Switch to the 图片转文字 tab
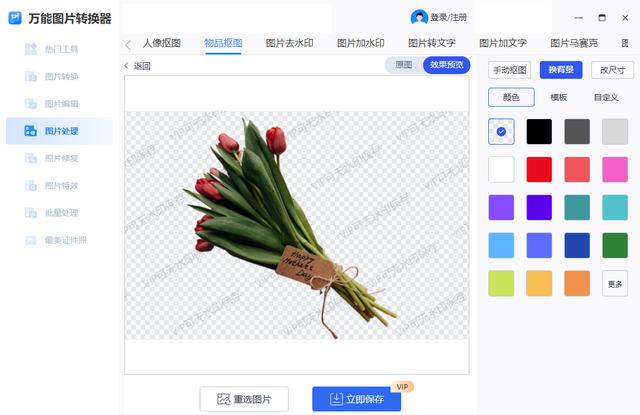 click(x=432, y=43)
